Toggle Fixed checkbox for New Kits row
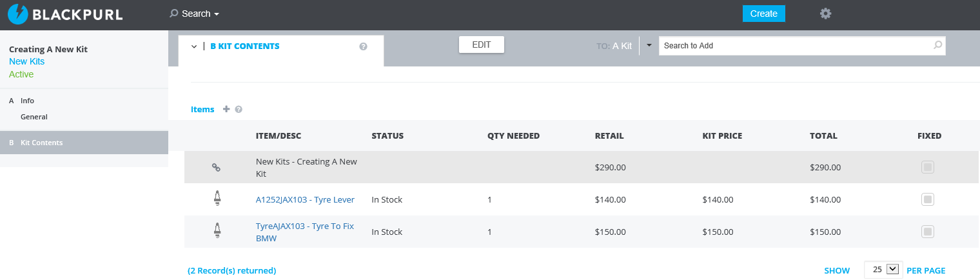The width and height of the screenshot is (980, 280). pos(928,168)
